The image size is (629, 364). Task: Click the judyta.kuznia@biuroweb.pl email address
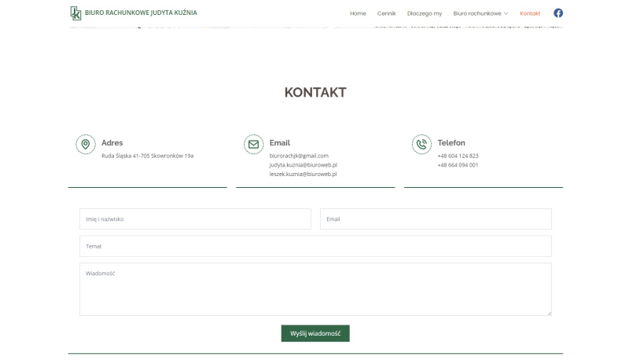point(303,165)
